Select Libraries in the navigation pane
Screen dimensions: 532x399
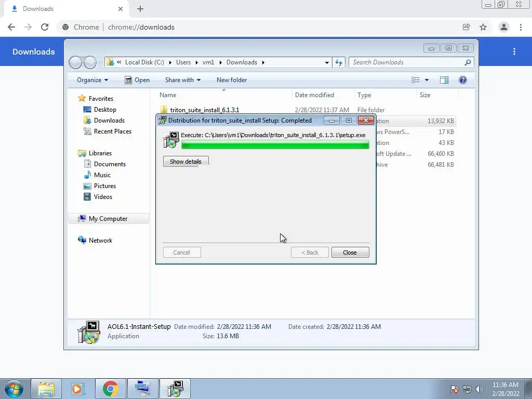pos(100,153)
